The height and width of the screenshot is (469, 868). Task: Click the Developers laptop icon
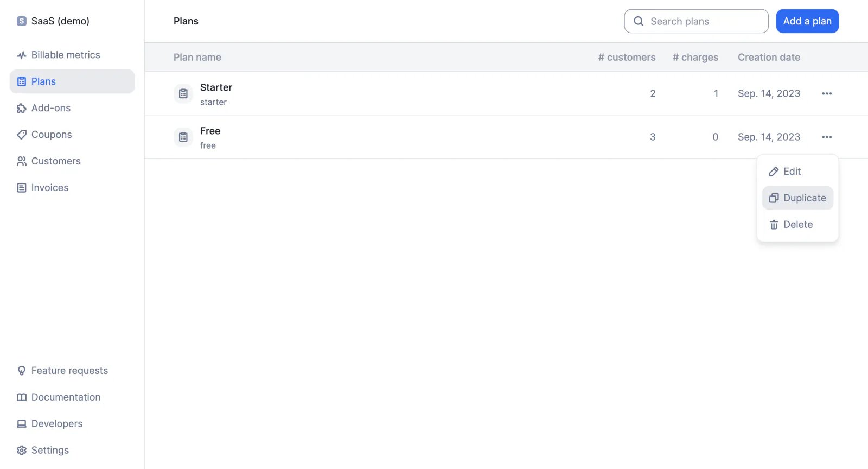pos(22,424)
